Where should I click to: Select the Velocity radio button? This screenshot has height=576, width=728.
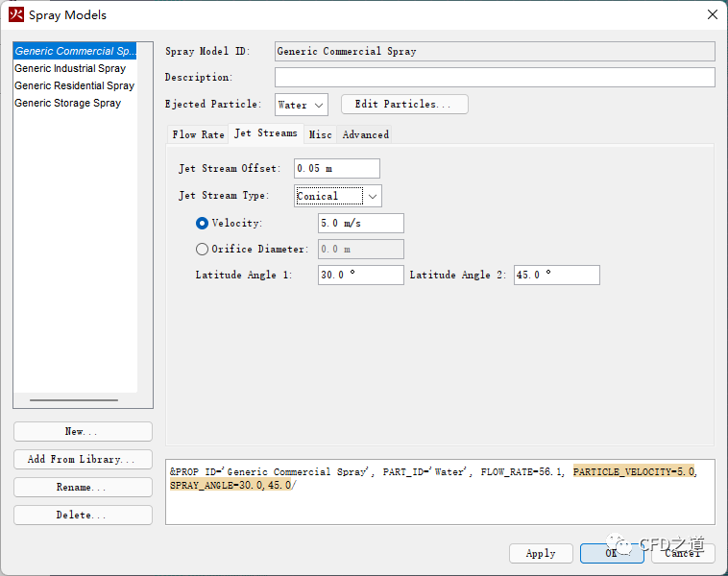pos(203,223)
